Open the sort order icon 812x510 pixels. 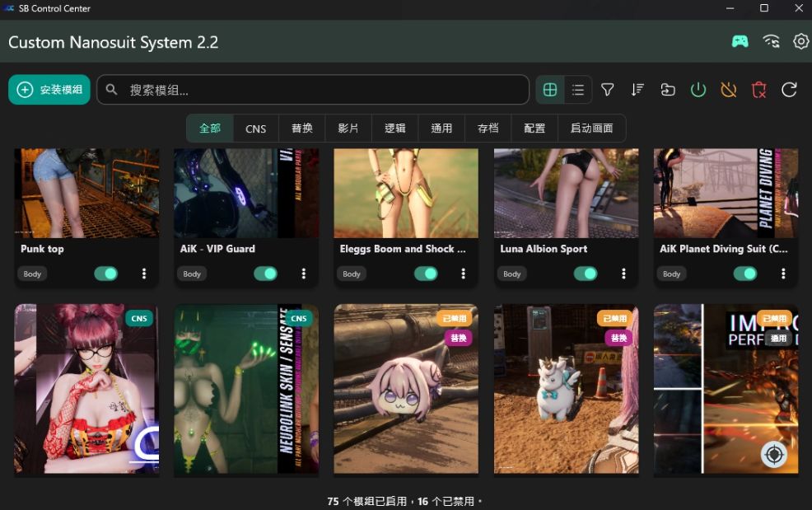tap(637, 90)
